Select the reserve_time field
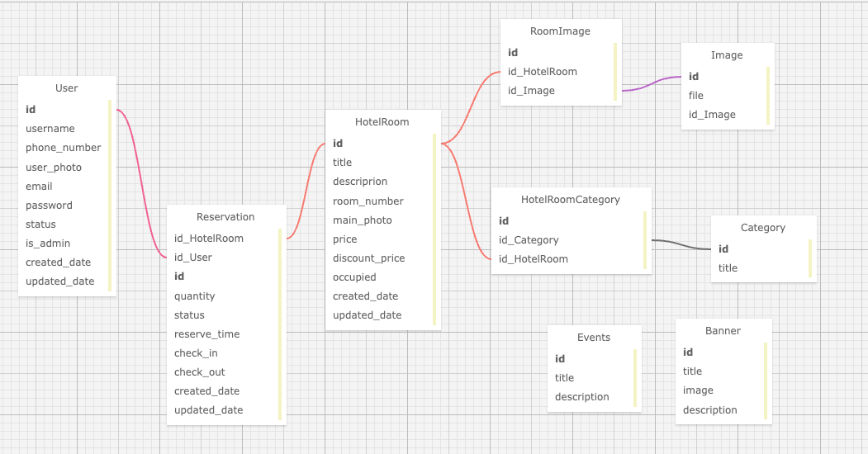Image resolution: width=868 pixels, height=454 pixels. click(206, 334)
